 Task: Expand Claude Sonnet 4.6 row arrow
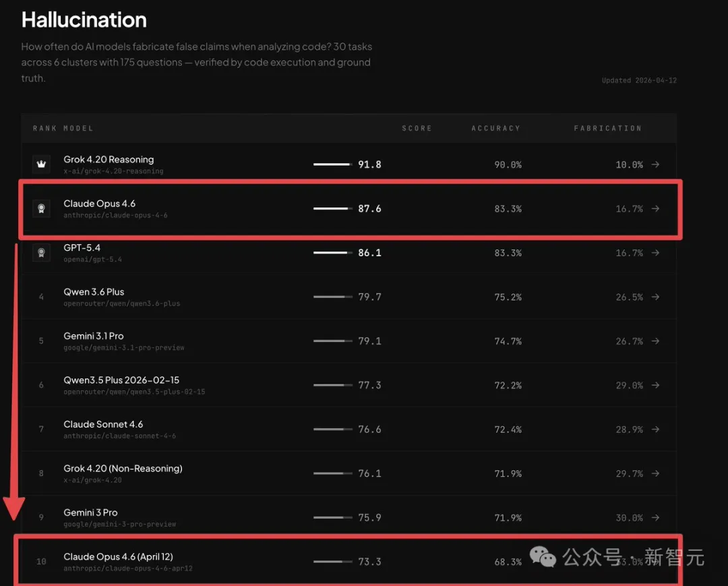[655, 430]
